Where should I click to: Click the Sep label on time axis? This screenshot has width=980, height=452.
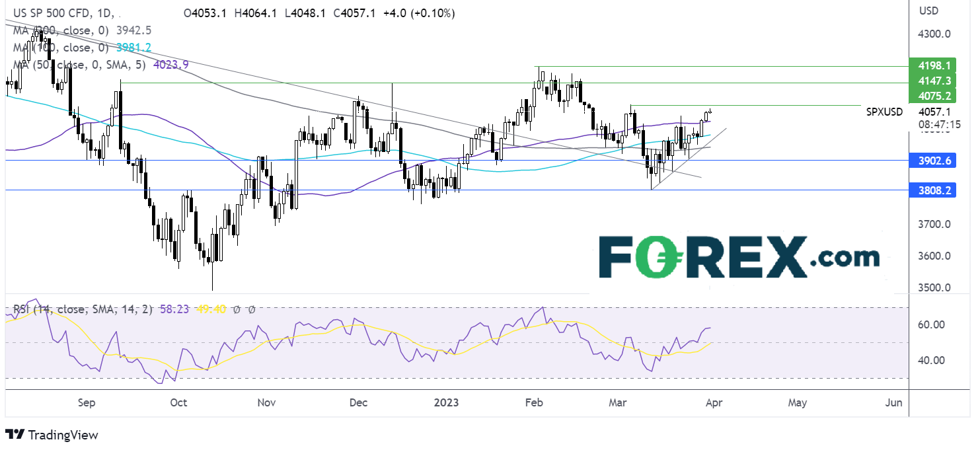[x=87, y=402]
